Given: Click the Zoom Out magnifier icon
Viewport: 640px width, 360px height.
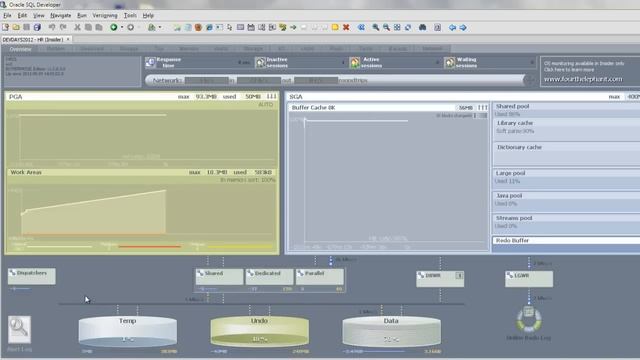Looking at the screenshot, I should [386, 27].
